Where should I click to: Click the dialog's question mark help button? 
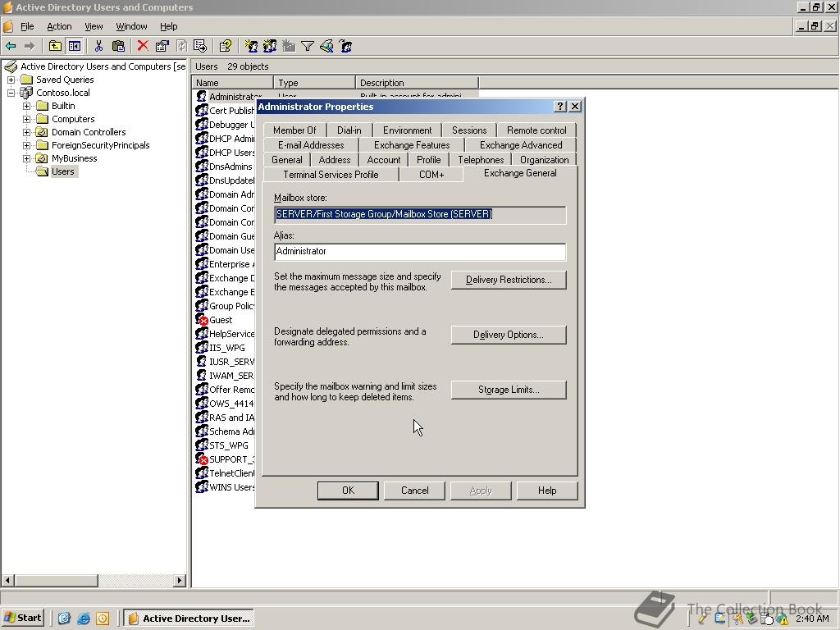(559, 107)
